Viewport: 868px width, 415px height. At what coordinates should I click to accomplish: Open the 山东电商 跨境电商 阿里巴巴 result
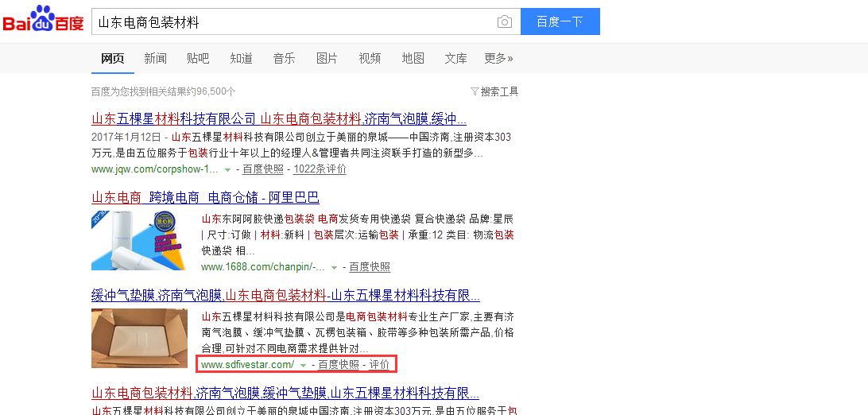point(205,197)
